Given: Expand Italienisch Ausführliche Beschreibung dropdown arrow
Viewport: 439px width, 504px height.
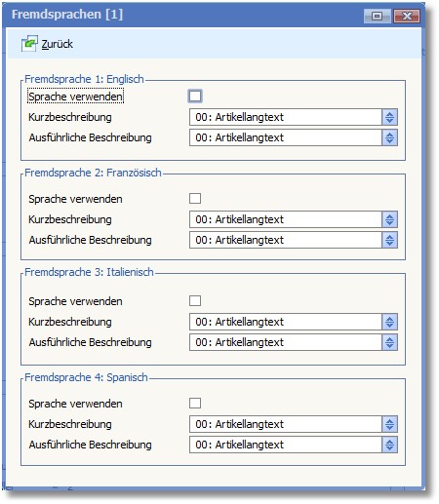Looking at the screenshot, I should coord(389,342).
